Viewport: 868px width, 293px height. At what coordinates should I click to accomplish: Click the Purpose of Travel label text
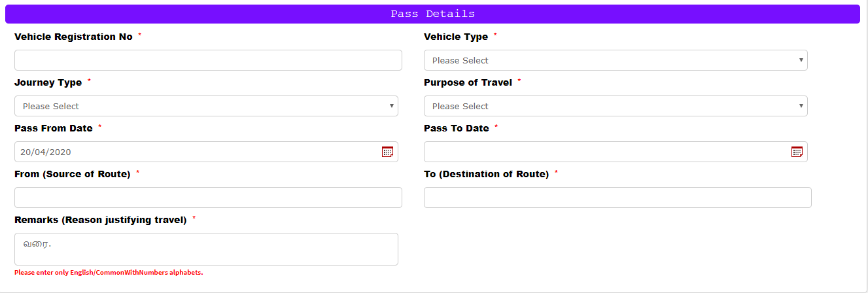[x=468, y=82]
